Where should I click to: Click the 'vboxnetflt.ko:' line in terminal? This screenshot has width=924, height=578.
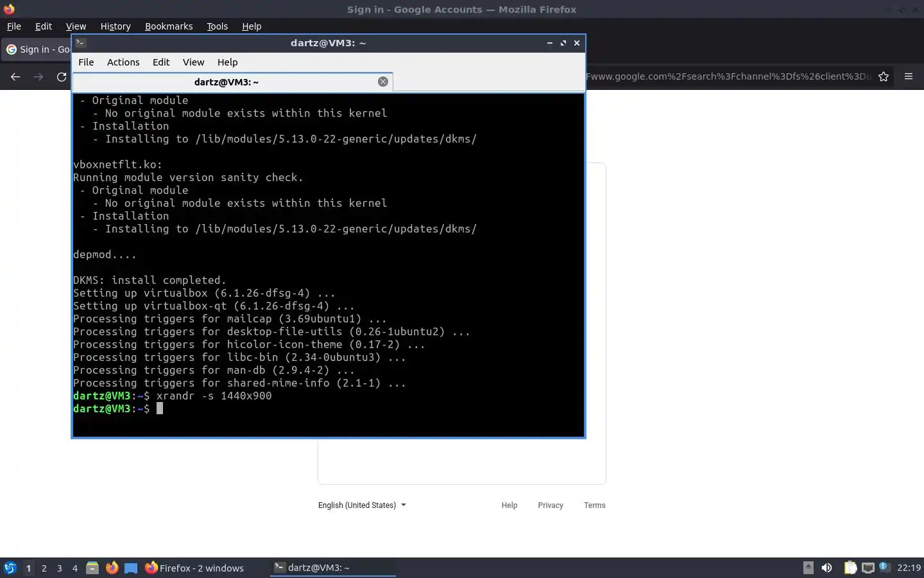click(x=117, y=164)
